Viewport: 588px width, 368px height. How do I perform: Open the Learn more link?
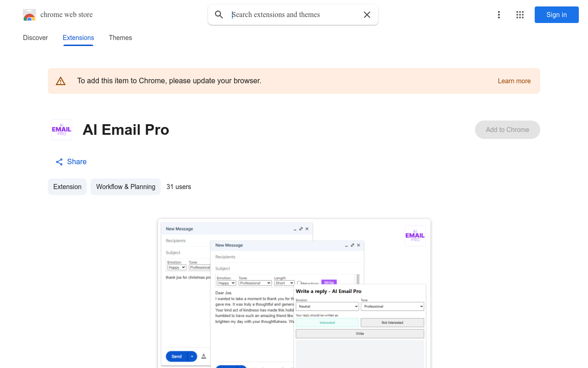[x=514, y=81]
